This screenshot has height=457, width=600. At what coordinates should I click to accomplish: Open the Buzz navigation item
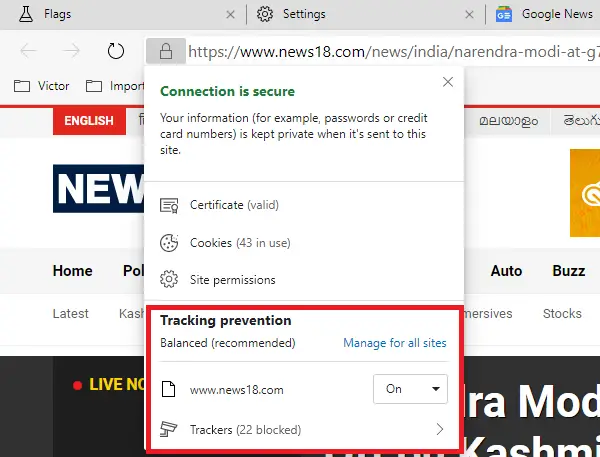click(x=569, y=271)
